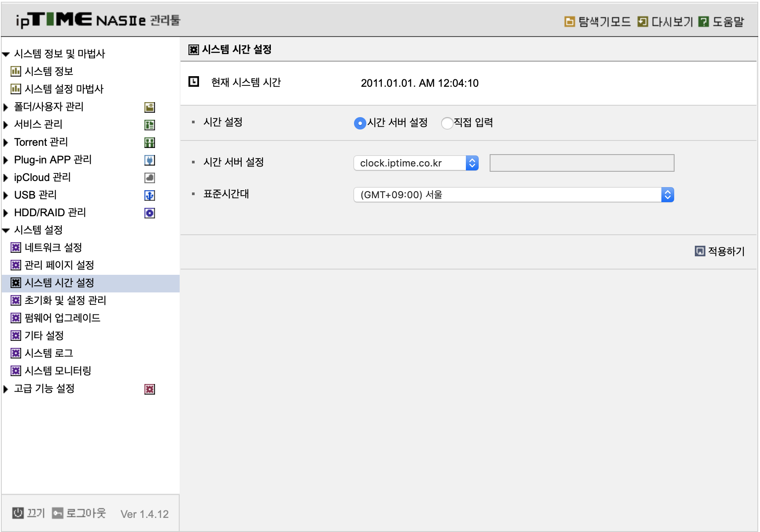Click the 적용하기 apply button
Image resolution: width=760 pixels, height=532 pixels.
[x=719, y=251]
